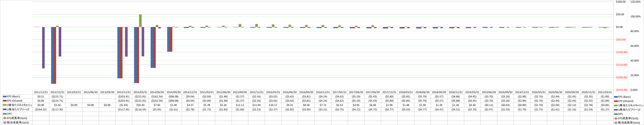Click the ($4.52) free CF cell
The height and width of the screenshot is (125, 644).
coord(455,109)
